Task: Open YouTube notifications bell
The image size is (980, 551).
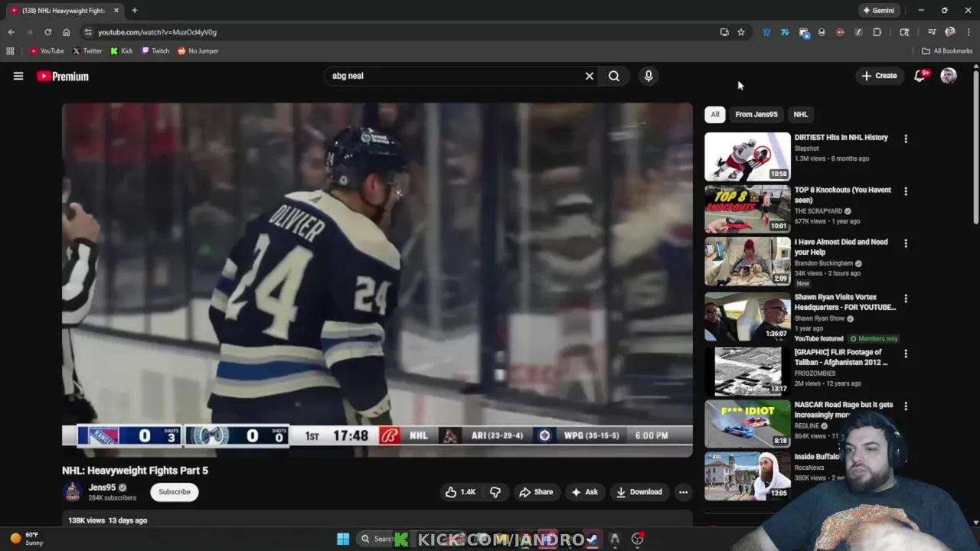Action: (920, 76)
